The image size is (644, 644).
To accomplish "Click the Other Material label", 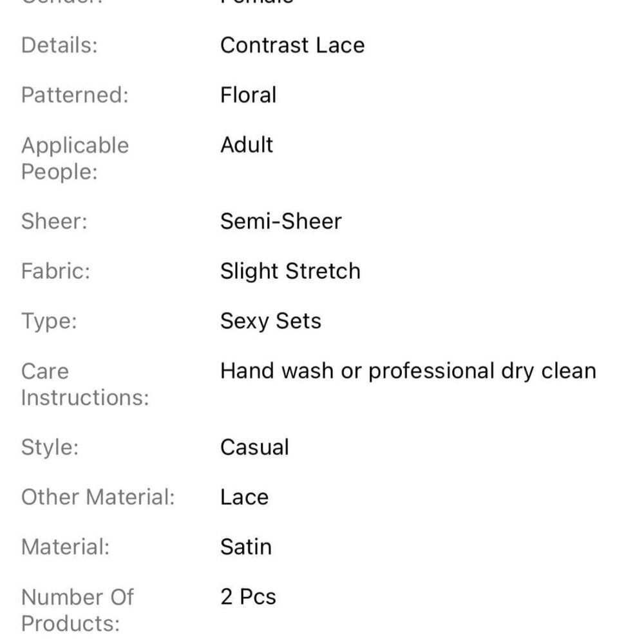I will pos(98,497).
